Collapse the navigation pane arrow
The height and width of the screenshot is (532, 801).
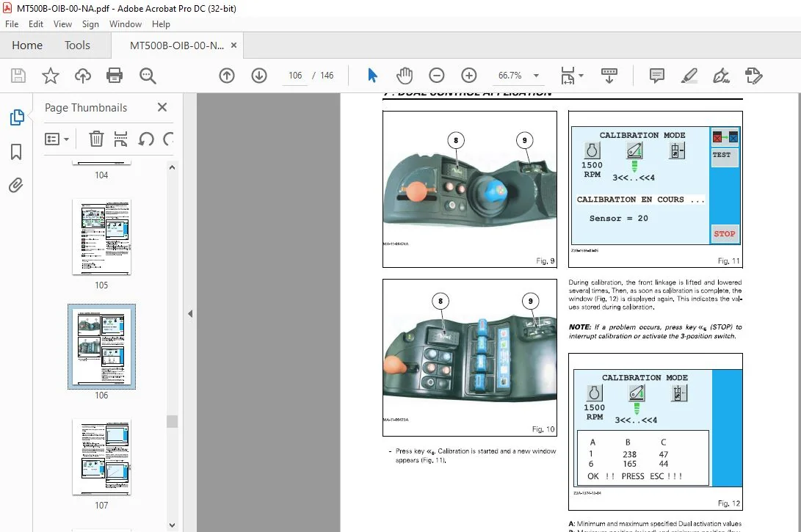(190, 313)
